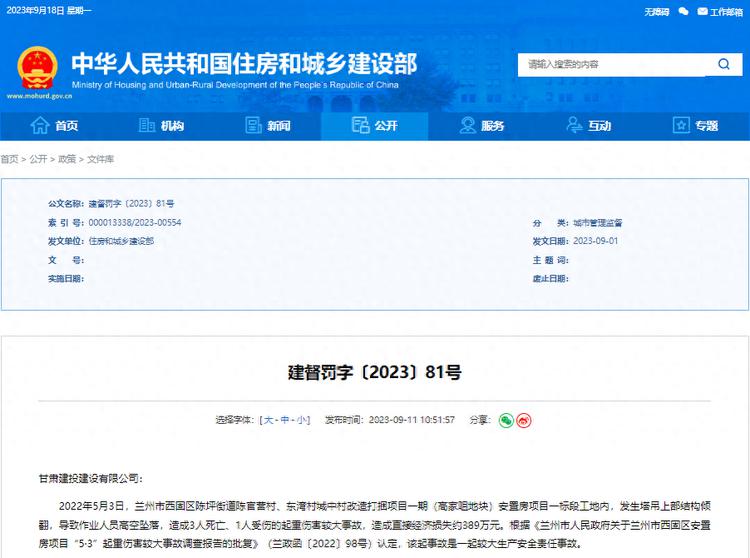750x558 pixels.
Task: Set font size to 中 (medium)
Action: [284, 420]
